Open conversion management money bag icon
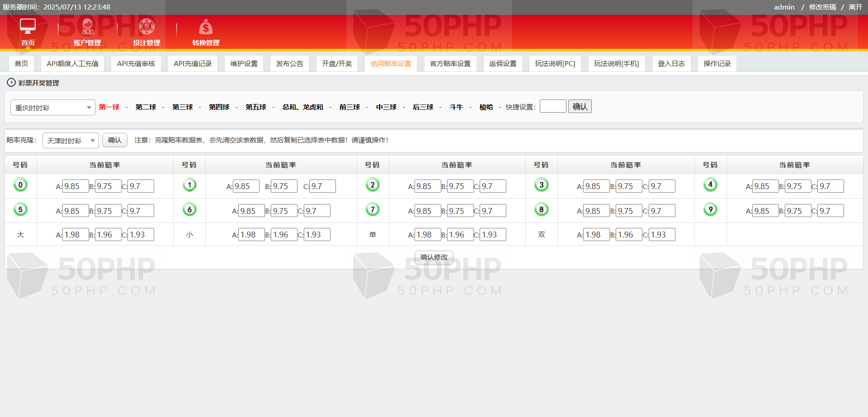 point(206,27)
